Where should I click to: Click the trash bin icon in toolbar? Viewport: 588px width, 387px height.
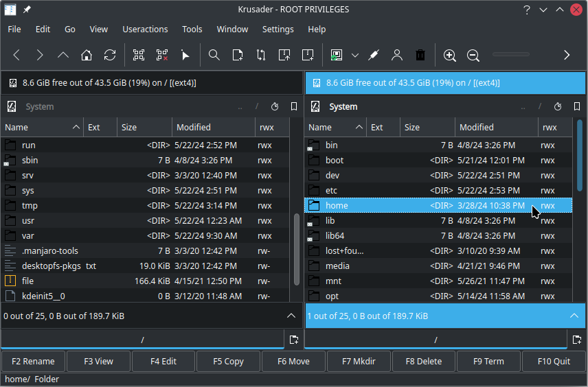[420, 56]
